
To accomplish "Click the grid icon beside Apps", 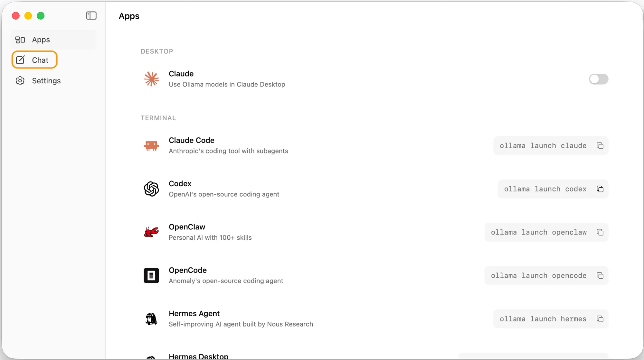I will 20,40.
